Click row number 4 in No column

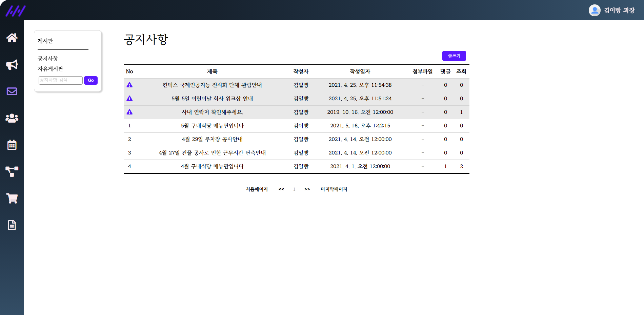point(129,166)
